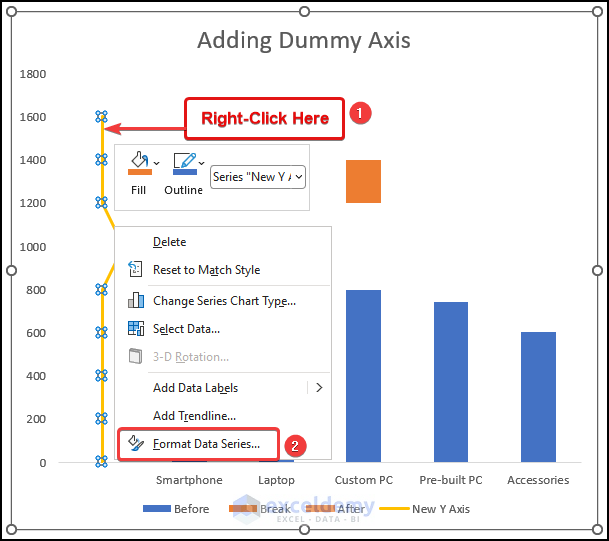The height and width of the screenshot is (541, 609).
Task: Click the Smartphone category label
Action: 189,480
